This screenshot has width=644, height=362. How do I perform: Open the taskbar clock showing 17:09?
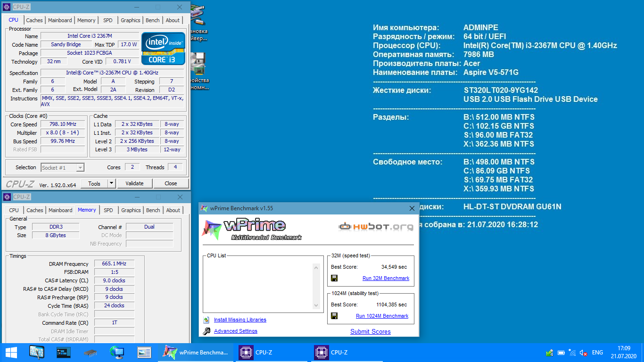pyautogui.click(x=623, y=353)
